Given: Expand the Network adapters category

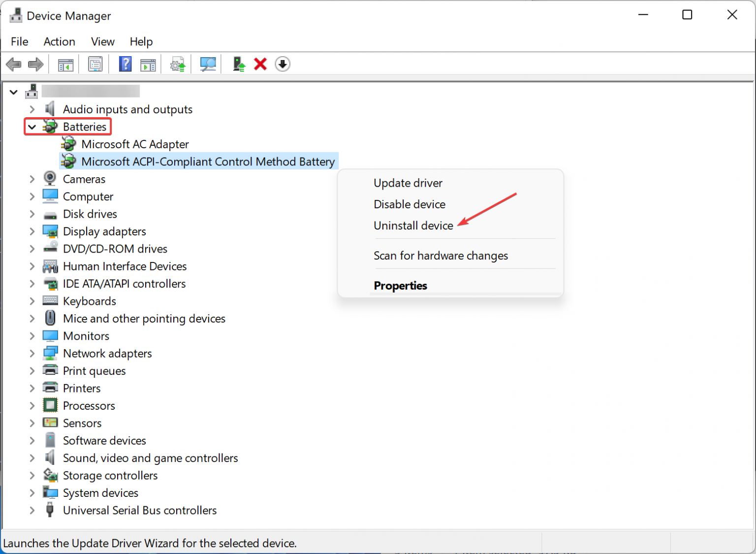Looking at the screenshot, I should click(32, 353).
